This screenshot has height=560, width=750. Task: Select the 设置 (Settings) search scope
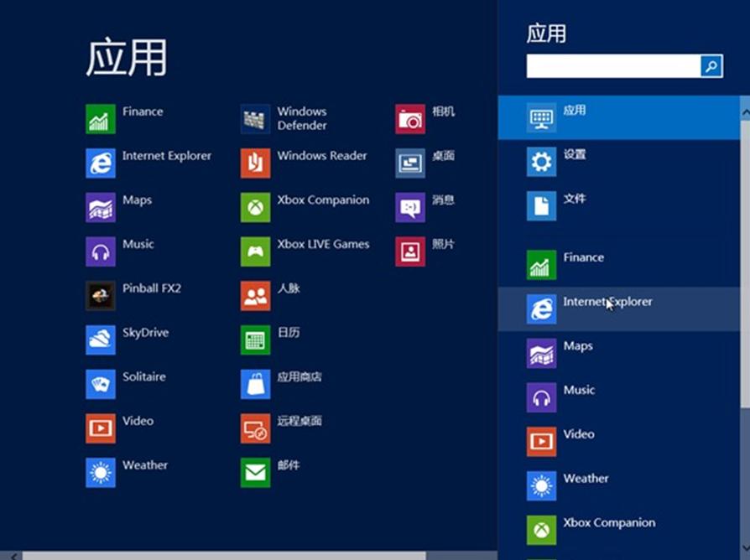click(x=619, y=162)
